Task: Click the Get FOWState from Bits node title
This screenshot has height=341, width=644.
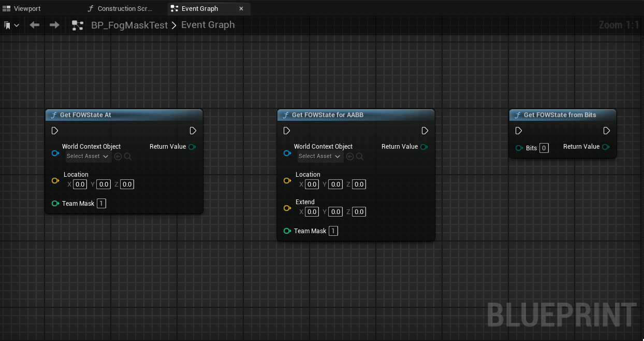Action: point(560,115)
